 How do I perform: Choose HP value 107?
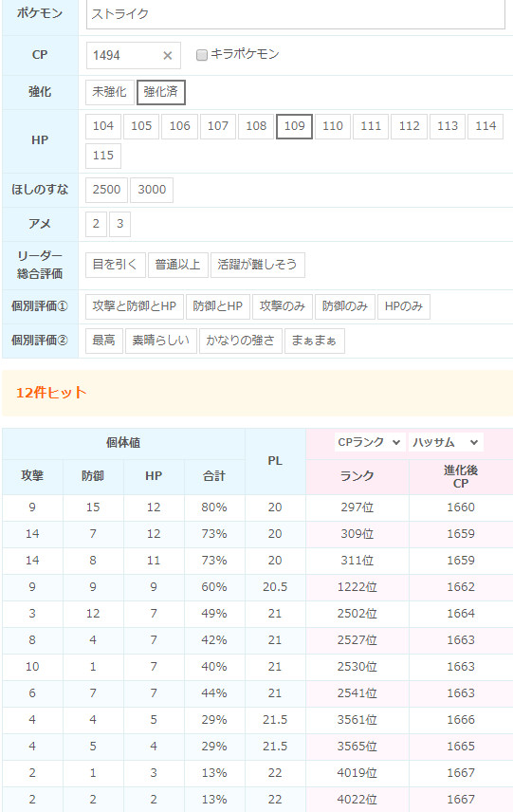pos(218,126)
